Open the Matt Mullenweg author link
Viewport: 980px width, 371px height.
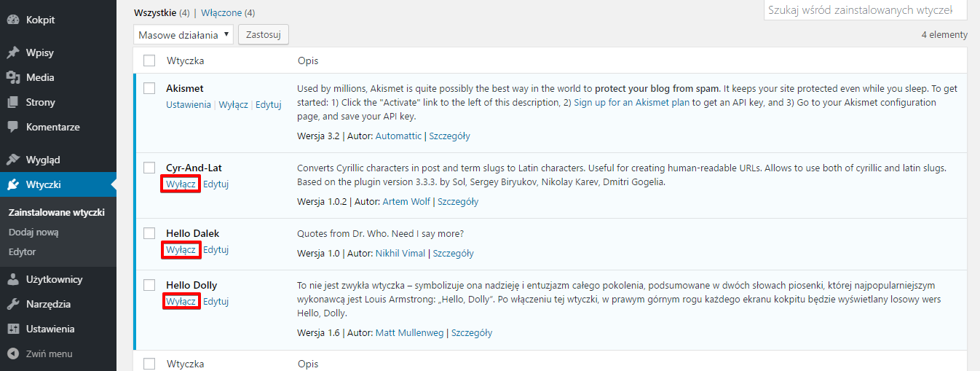[x=410, y=333]
